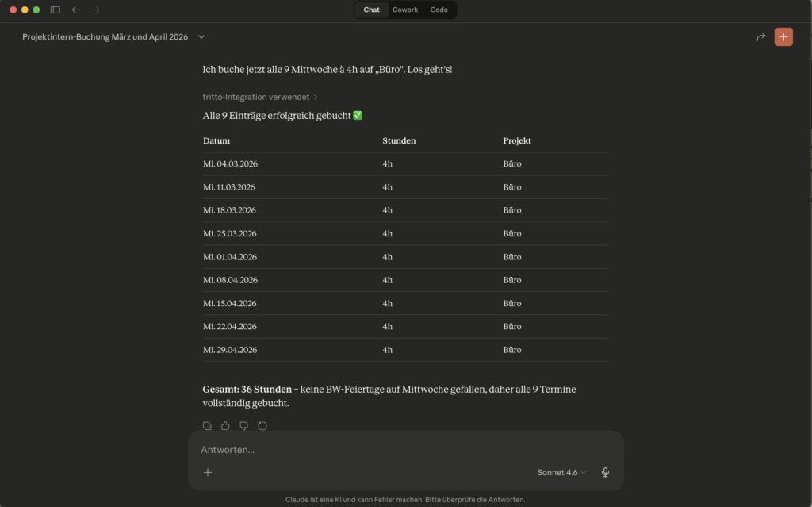Start a new chat with plus button
The height and width of the screenshot is (507, 812).
tap(783, 37)
